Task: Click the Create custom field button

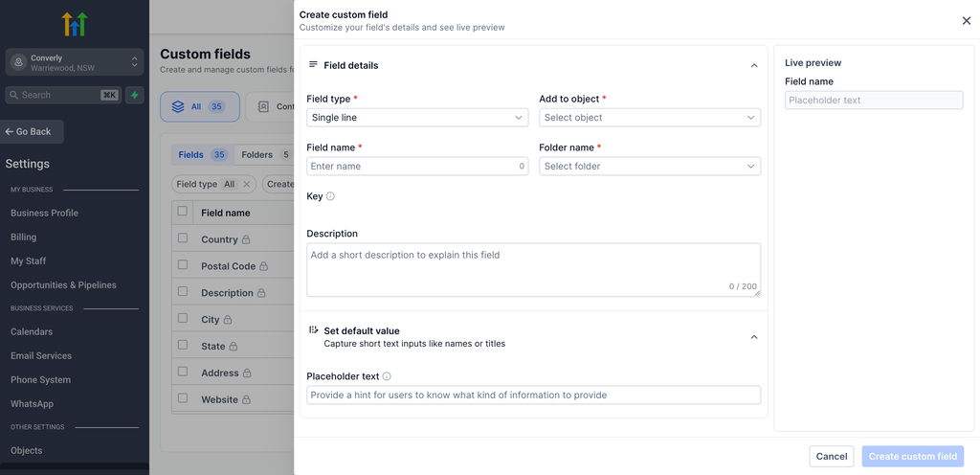Action: point(912,456)
